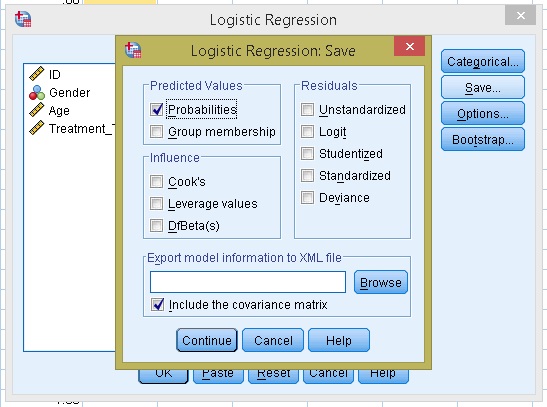547x407 pixels.
Task: Close the Logistic Regression: Save dialog
Action: click(x=410, y=46)
